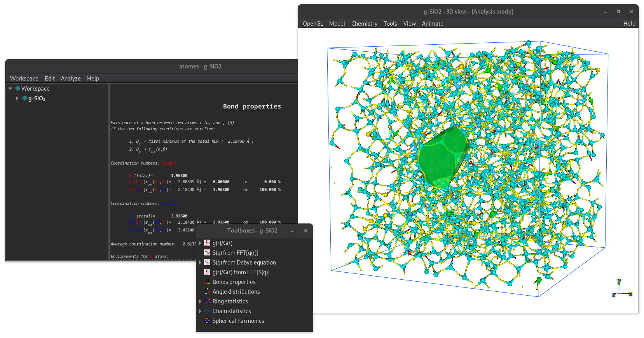The width and height of the screenshot is (644, 338).
Task: Click the Angle distributions icon
Action: pos(207,292)
